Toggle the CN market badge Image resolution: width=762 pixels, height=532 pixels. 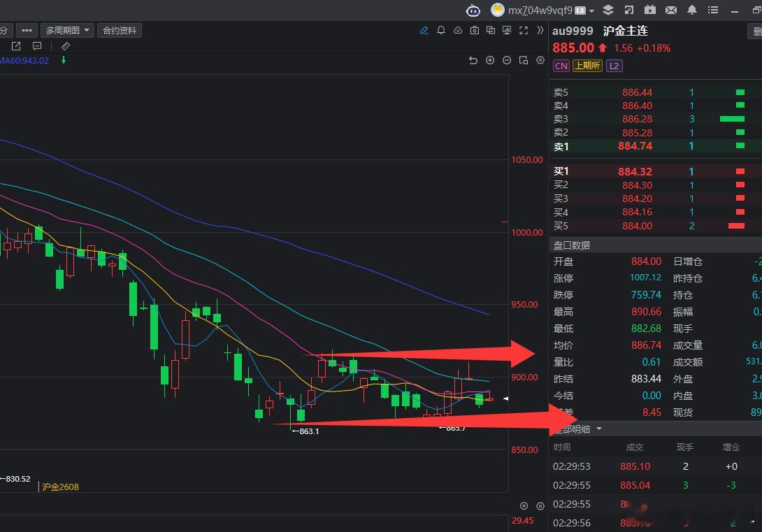[561, 66]
